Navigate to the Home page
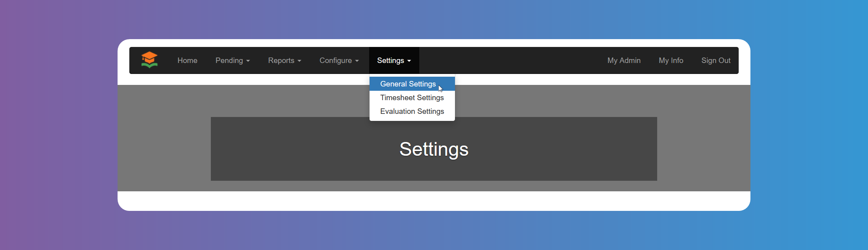This screenshot has width=868, height=250. (187, 61)
